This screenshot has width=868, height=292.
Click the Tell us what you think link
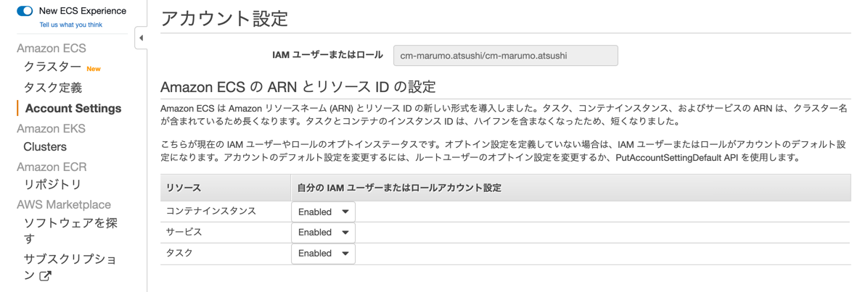tap(70, 25)
